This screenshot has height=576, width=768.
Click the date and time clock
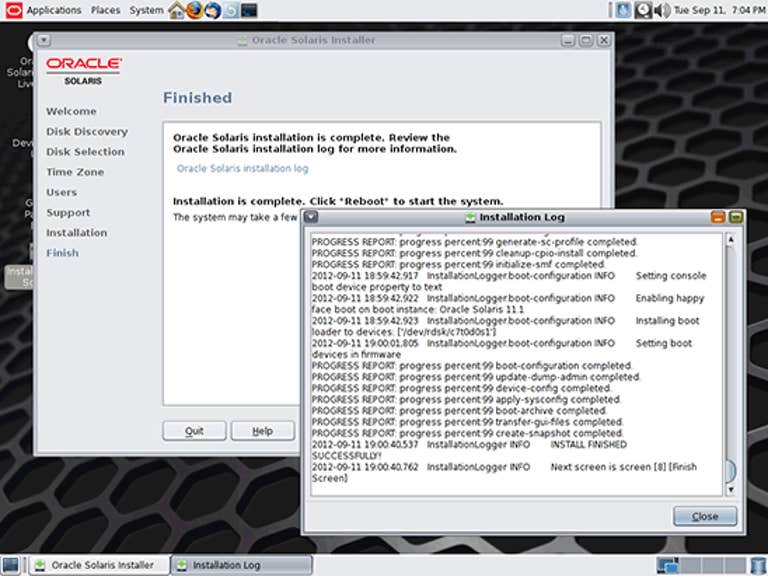tap(718, 10)
